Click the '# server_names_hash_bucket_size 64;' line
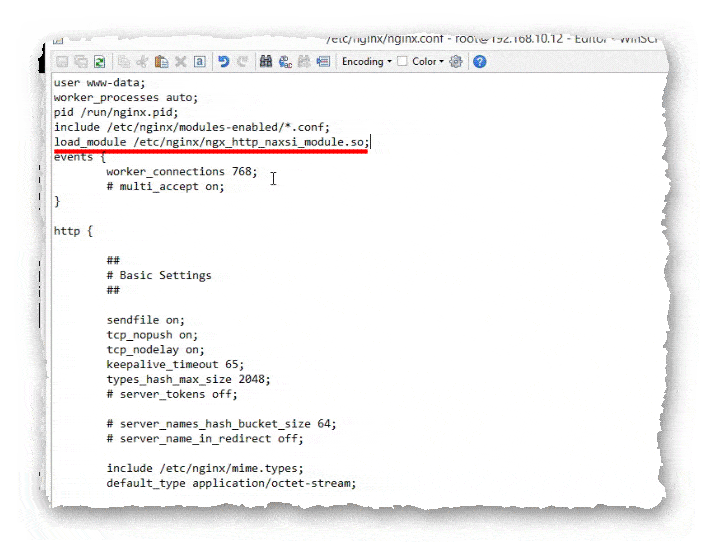Screen dimensions: 704x544 [221, 424]
